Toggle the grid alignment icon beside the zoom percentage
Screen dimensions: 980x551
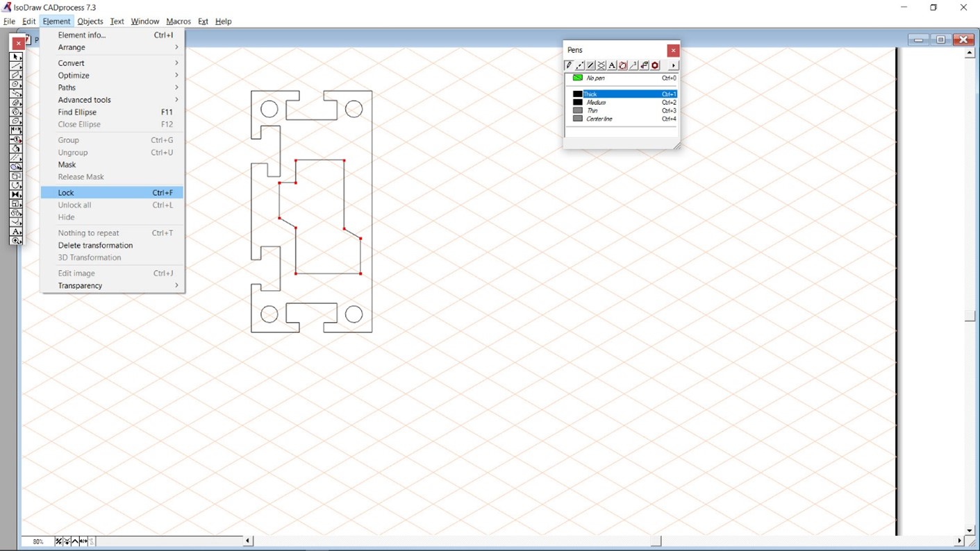(x=58, y=541)
